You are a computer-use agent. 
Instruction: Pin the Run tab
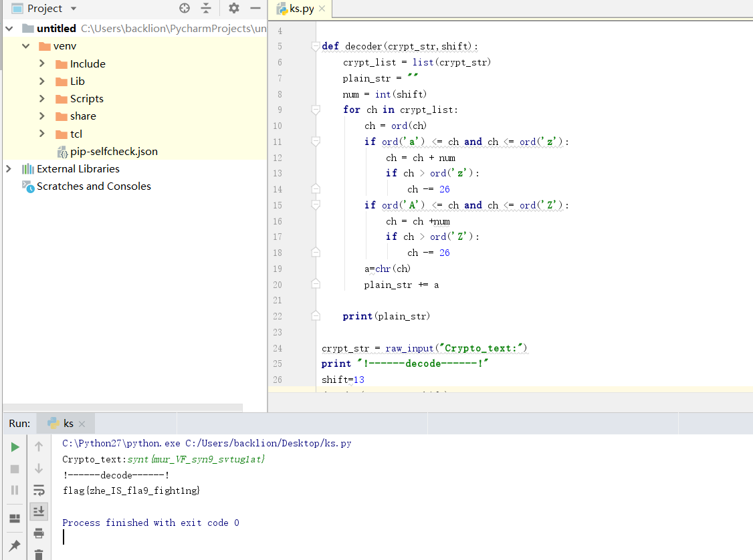click(x=15, y=545)
